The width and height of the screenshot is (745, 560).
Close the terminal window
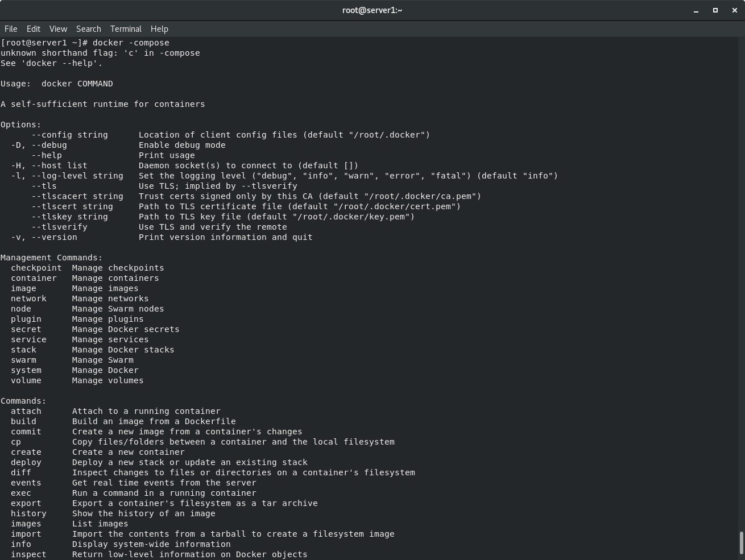(x=735, y=10)
